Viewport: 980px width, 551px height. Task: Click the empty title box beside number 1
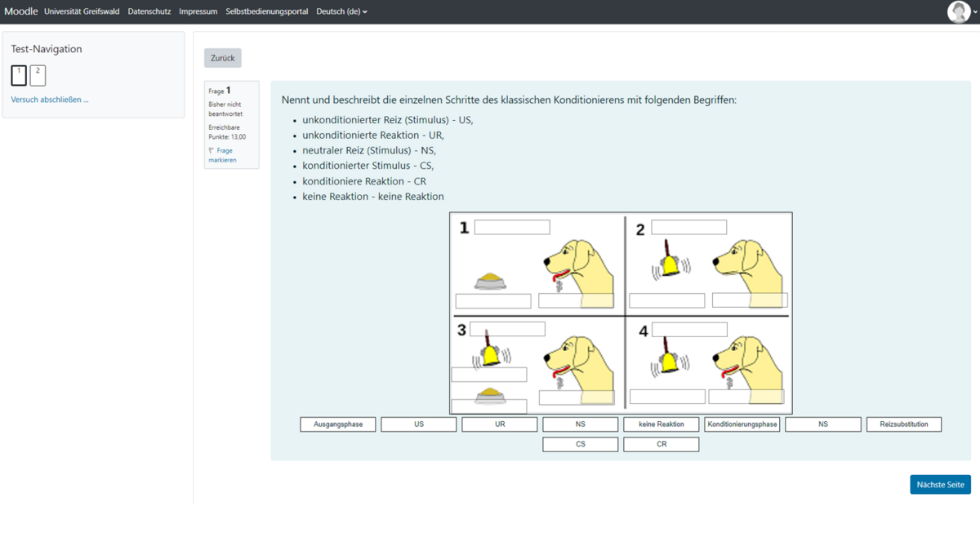pyautogui.click(x=512, y=228)
